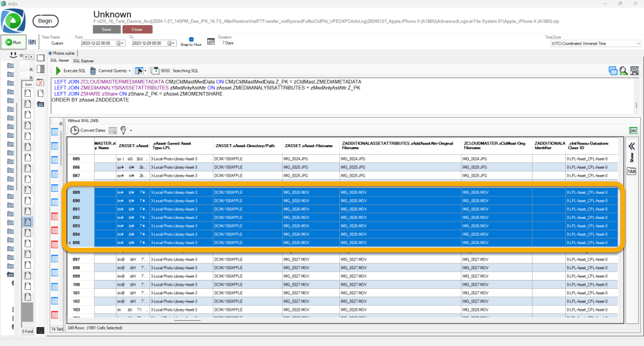Click the calendar icon beside Duration
This screenshot has width=644, height=346.
pos(212,43)
